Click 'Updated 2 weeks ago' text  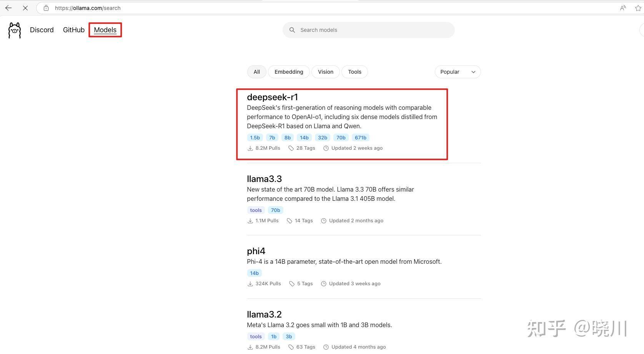[x=357, y=148]
